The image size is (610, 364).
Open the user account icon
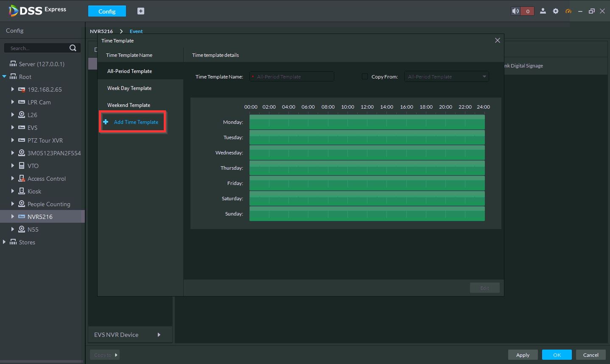(x=543, y=11)
